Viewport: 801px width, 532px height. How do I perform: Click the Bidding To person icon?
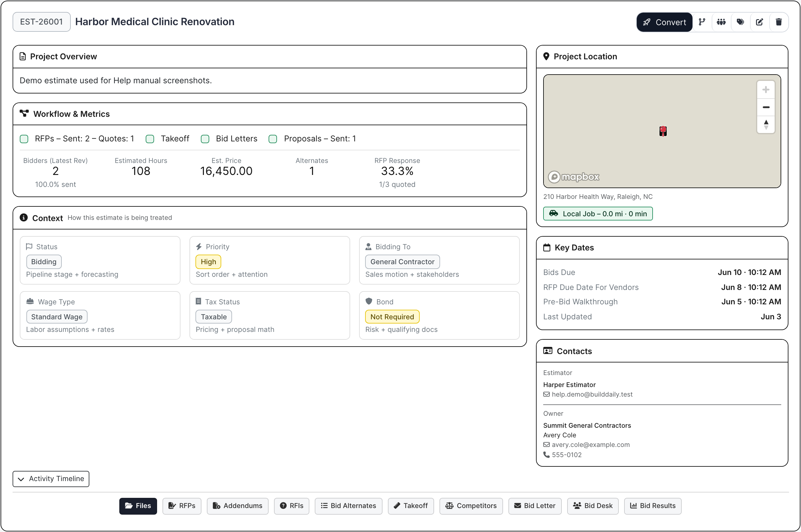(368, 246)
